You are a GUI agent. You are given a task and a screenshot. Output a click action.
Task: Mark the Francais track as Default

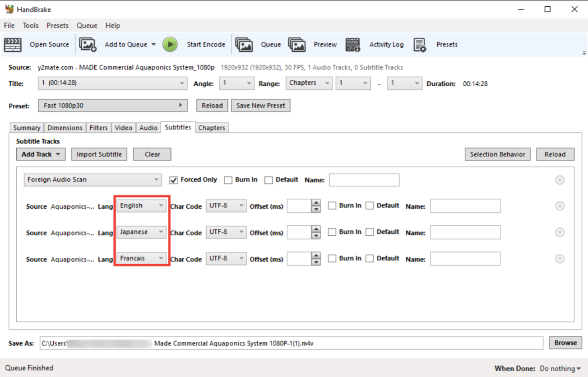[x=370, y=259]
